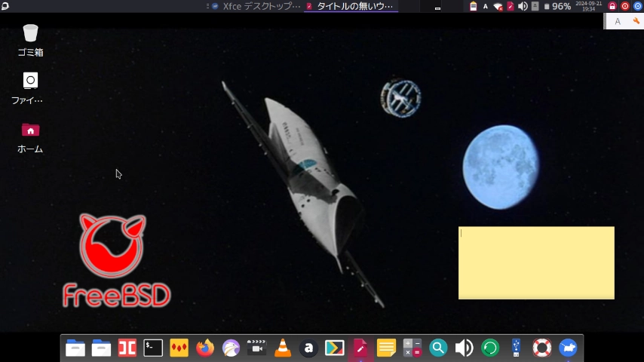Screen dimensions: 644x362
Task: Launch the yellow icon with red diamonds
Action: point(179,348)
